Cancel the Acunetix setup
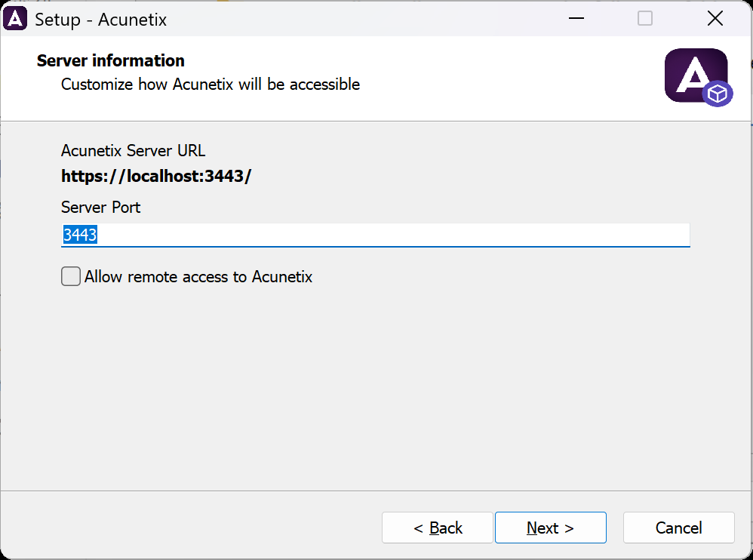 tap(678, 527)
